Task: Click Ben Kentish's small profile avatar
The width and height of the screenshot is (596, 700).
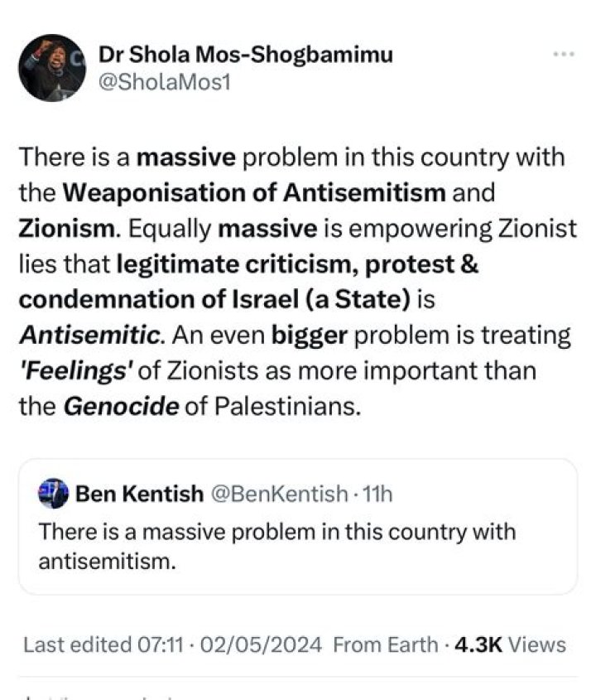Action: 51,495
